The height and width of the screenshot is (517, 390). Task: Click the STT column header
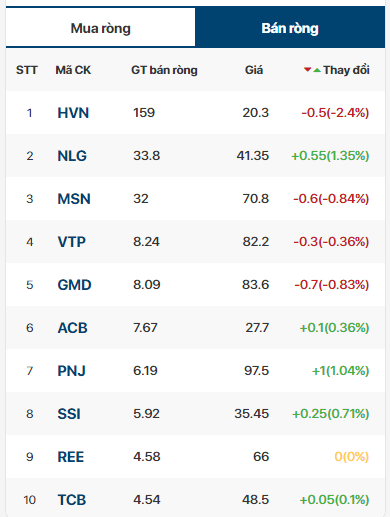click(x=27, y=70)
